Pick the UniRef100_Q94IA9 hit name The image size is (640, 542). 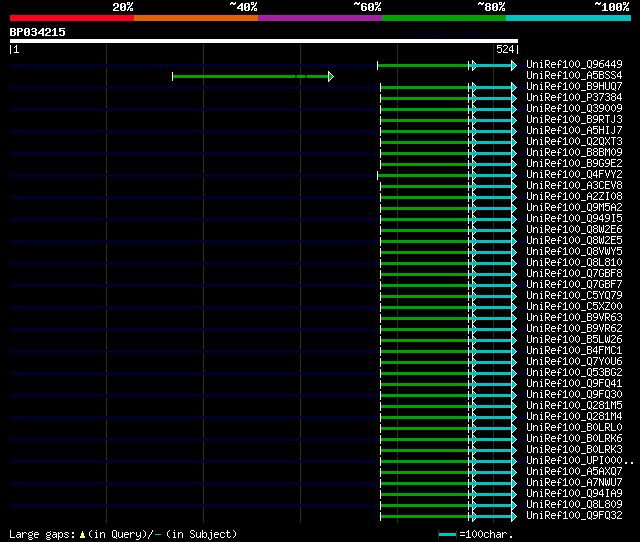(574, 494)
